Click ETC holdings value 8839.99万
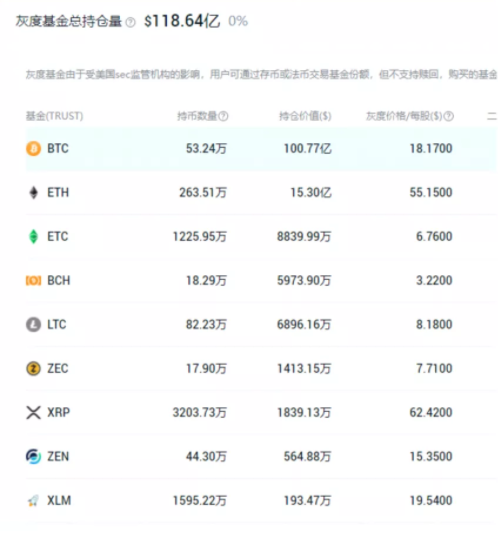 tap(304, 236)
